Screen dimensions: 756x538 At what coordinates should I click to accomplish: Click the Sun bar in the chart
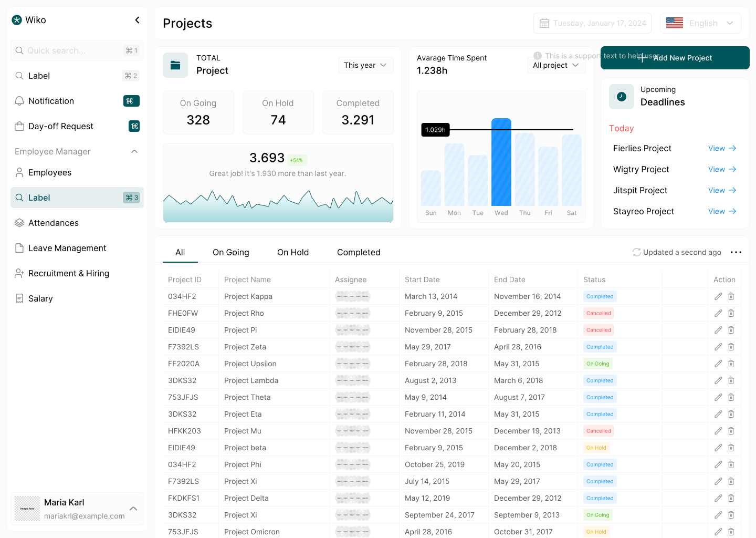(431, 188)
